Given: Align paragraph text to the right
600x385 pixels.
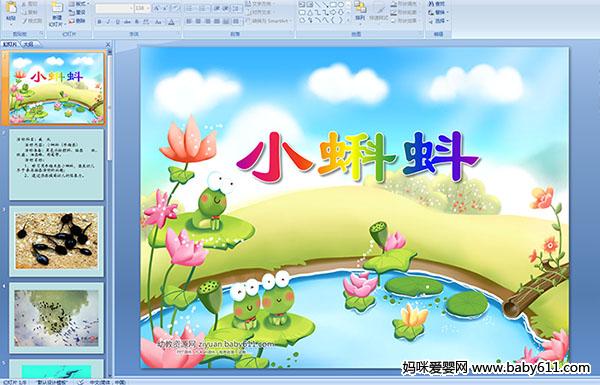Looking at the screenshot, I should click(x=207, y=22).
